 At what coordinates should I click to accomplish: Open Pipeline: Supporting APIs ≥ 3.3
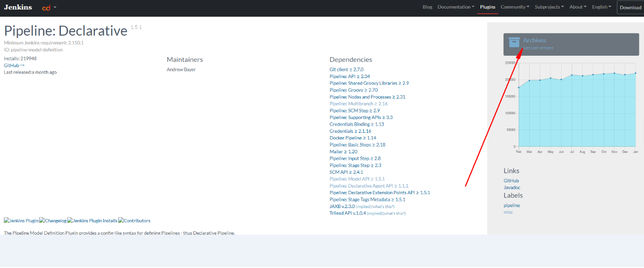[x=361, y=117]
